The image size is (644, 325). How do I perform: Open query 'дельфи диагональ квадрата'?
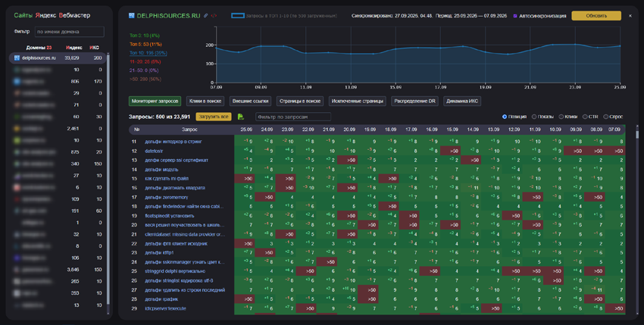click(174, 188)
